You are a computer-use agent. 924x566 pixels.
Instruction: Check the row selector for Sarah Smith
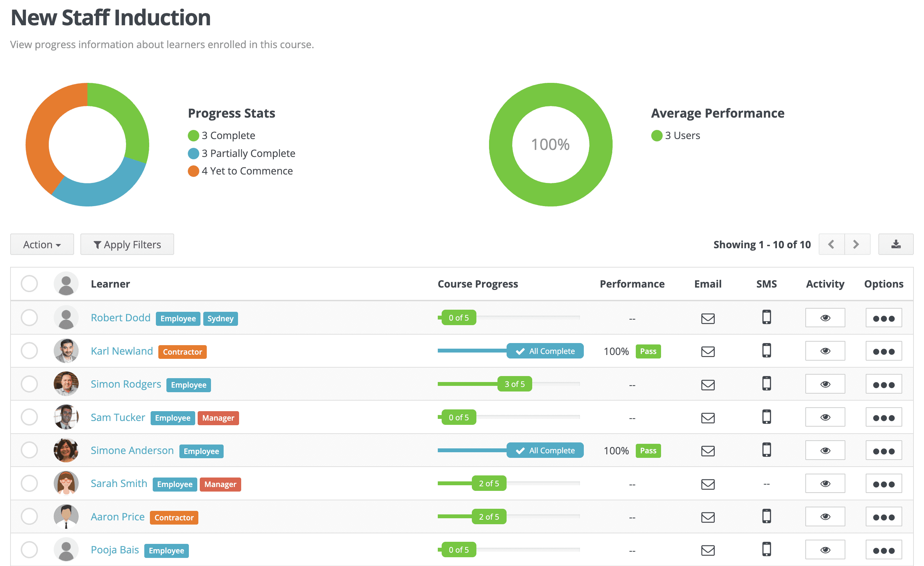coord(29,483)
